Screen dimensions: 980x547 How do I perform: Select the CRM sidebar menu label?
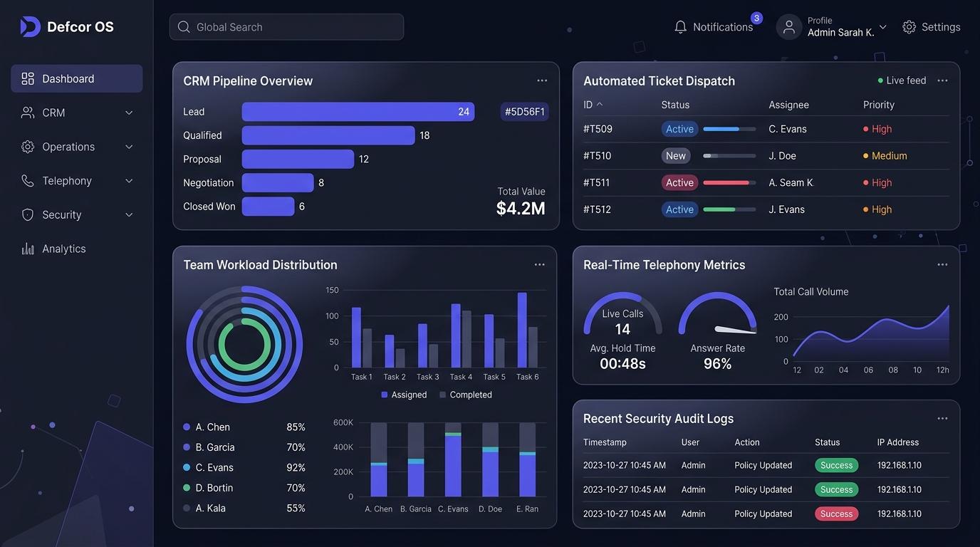[x=53, y=113]
